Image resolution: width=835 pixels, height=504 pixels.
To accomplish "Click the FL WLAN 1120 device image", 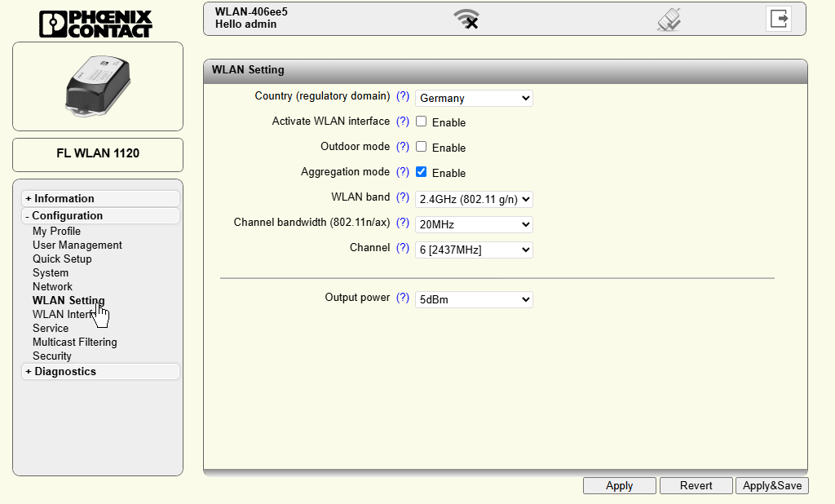I will coord(98,86).
